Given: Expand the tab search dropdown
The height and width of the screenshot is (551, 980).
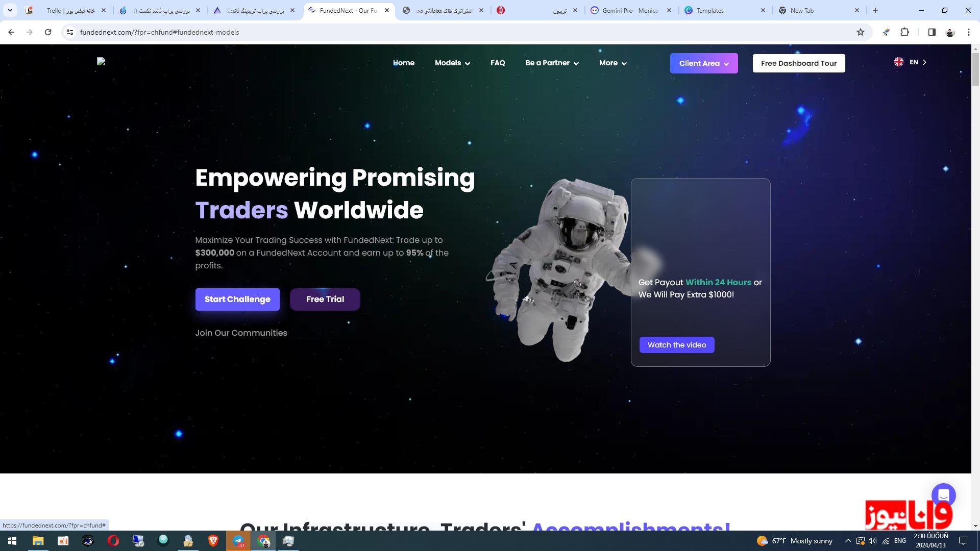Looking at the screenshot, I should point(10,10).
